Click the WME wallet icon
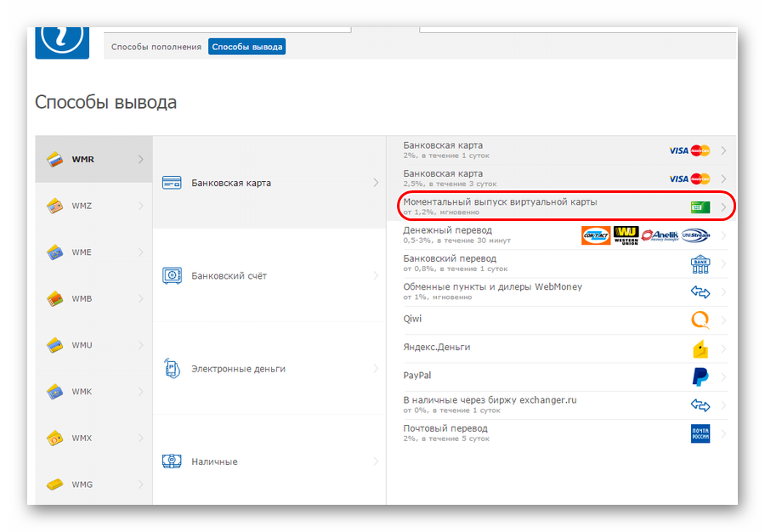The height and width of the screenshot is (532, 765). 54,252
